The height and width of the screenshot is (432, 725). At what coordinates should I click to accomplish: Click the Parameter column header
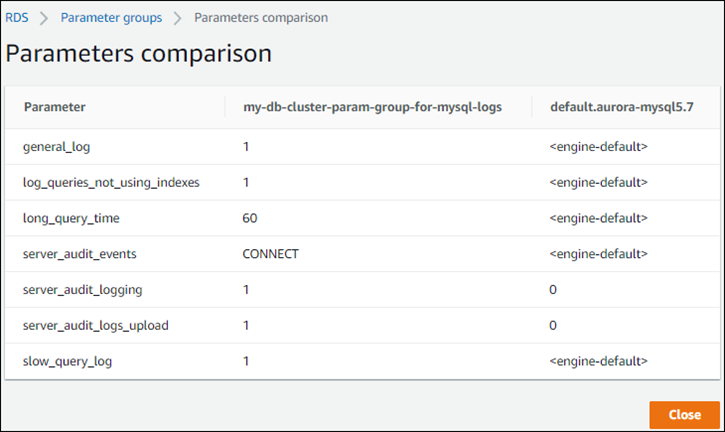point(54,106)
